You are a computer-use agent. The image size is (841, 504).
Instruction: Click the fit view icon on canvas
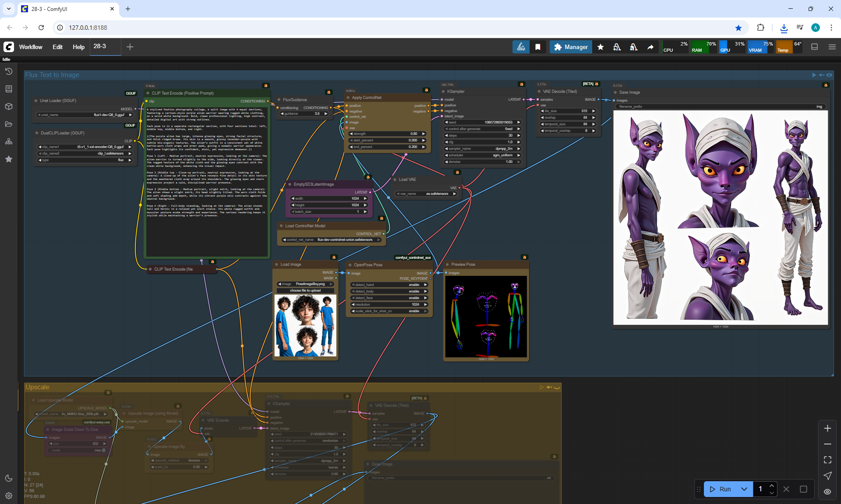tap(827, 460)
